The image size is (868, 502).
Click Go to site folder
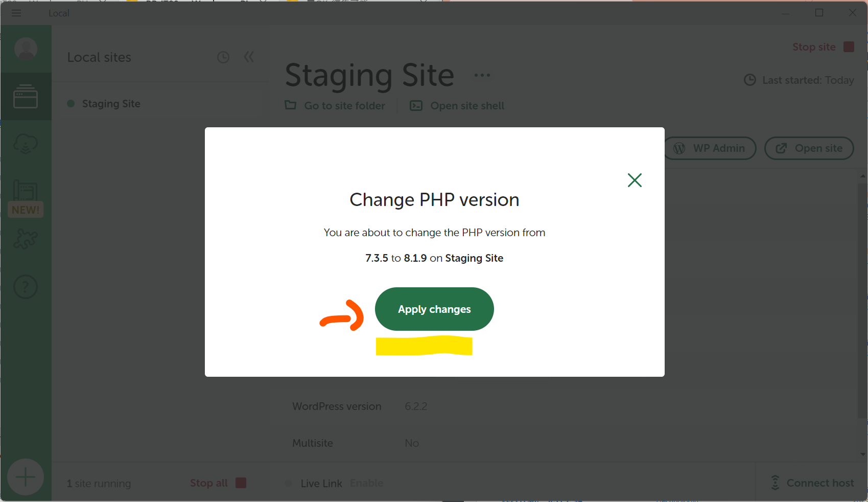pyautogui.click(x=335, y=105)
